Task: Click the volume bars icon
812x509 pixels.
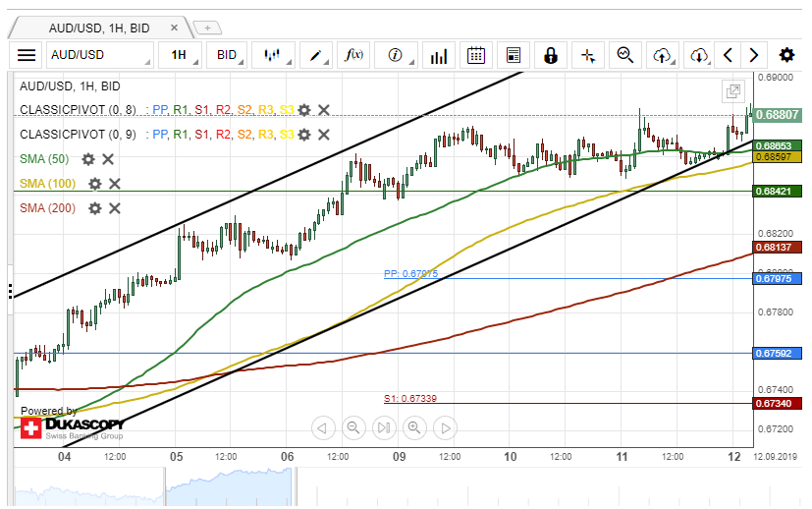Action: (439, 55)
